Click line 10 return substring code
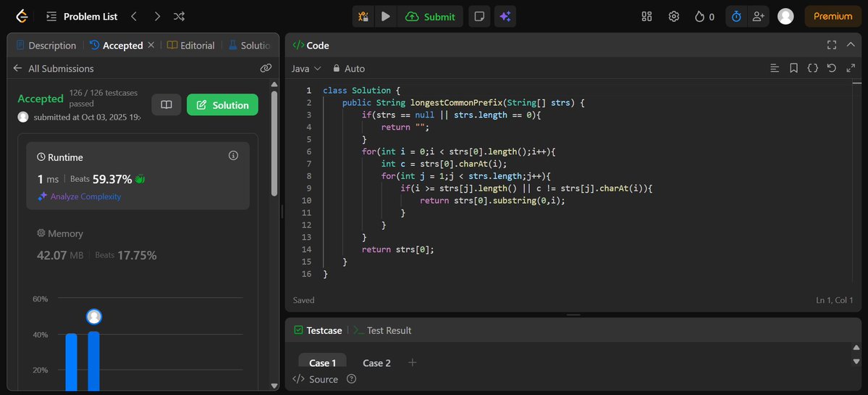The image size is (868, 395). (492, 200)
